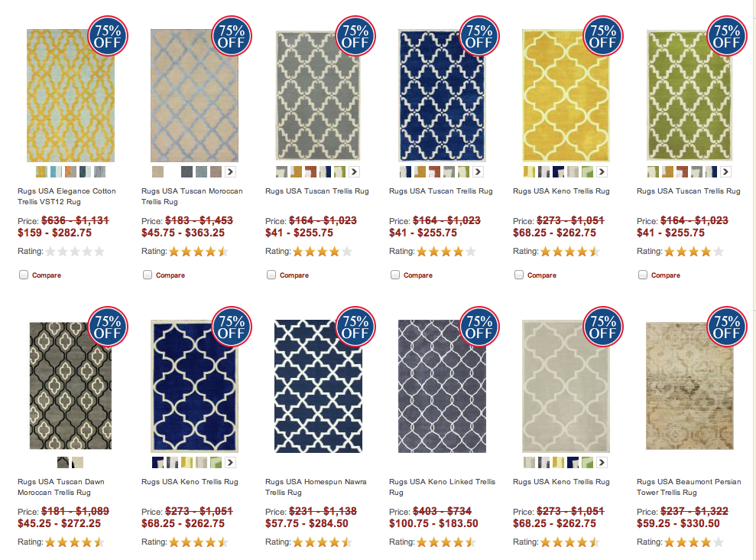The height and width of the screenshot is (560, 756).
Task: Click star rating of Tuscan Dawn Moroccan rug
Action: [75, 542]
